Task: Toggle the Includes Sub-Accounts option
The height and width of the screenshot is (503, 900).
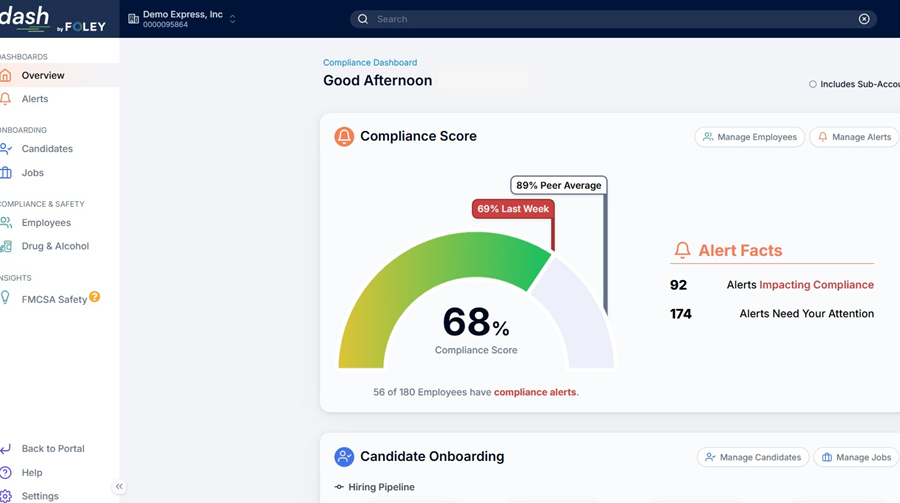Action: [x=813, y=84]
